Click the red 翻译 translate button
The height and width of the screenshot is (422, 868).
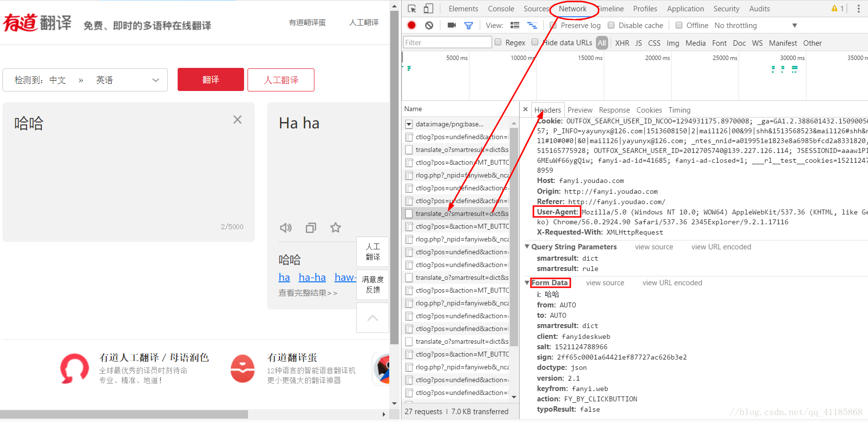point(211,80)
